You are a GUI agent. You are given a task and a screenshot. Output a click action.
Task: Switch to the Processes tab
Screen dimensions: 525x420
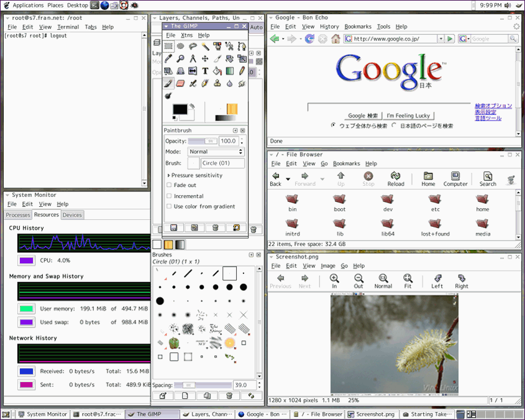coord(18,215)
